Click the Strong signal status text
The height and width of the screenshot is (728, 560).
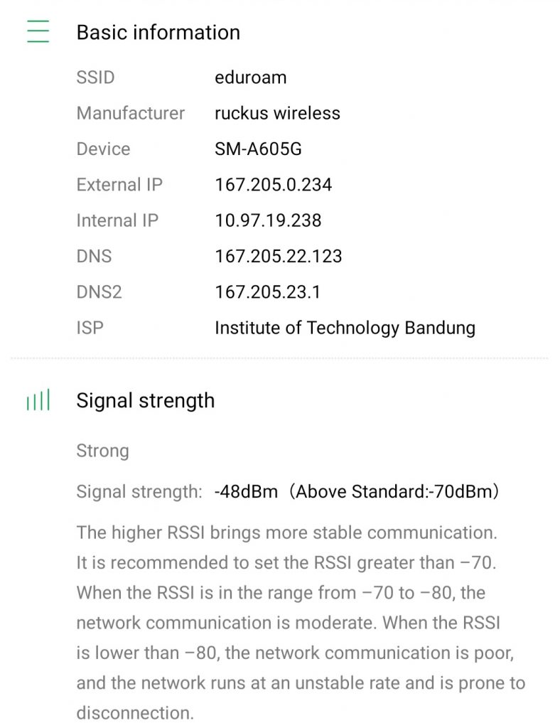(102, 451)
